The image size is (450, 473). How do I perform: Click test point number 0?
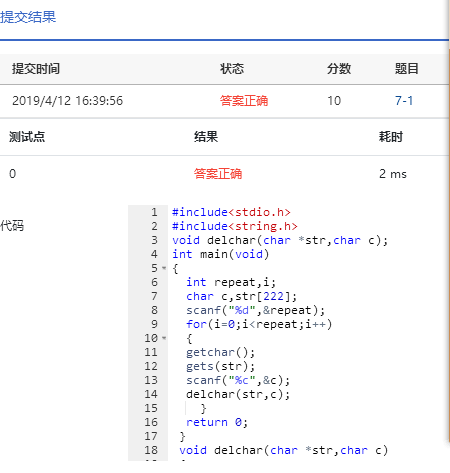12,174
